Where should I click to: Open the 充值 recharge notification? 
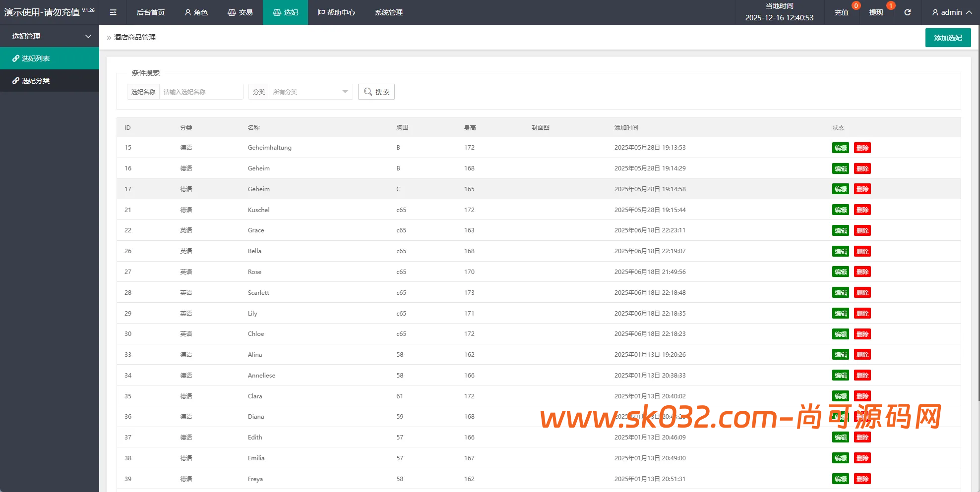[841, 12]
